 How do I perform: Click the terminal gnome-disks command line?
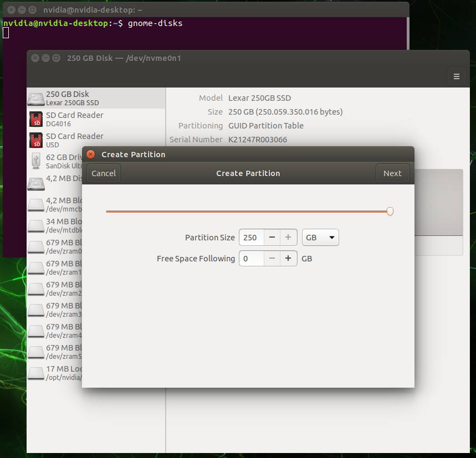[x=93, y=23]
